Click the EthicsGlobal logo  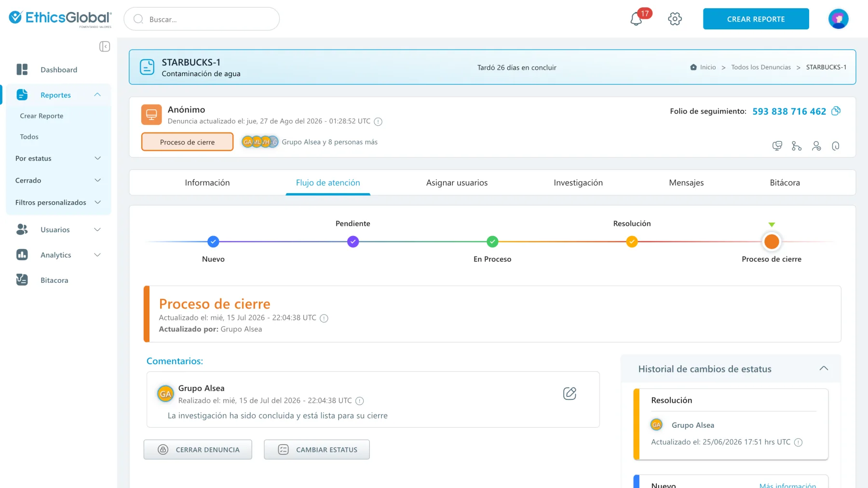60,19
